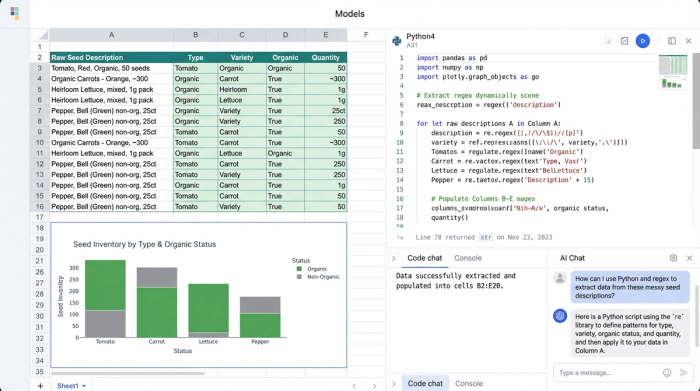
Task: Click the '25ct' quantity cell
Action: pos(326,111)
